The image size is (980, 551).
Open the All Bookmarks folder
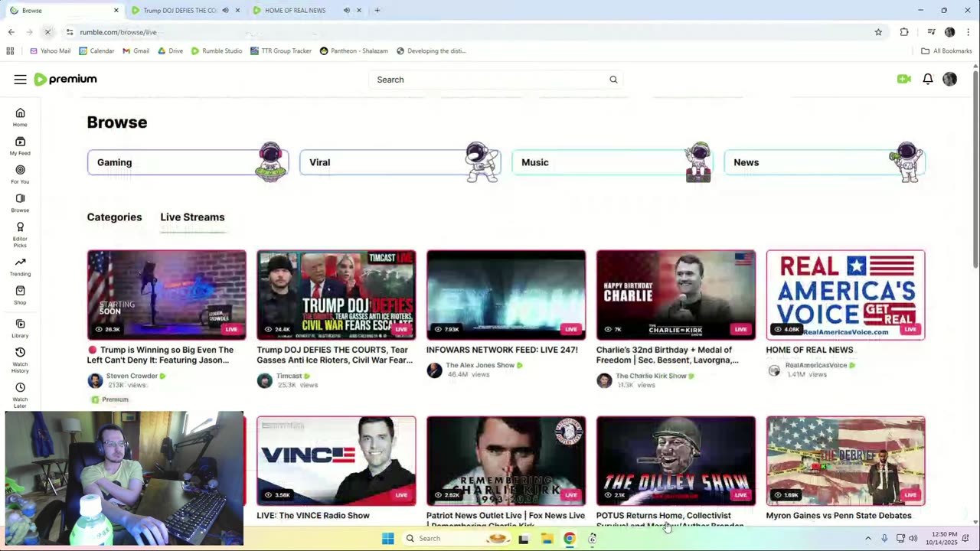[946, 51]
